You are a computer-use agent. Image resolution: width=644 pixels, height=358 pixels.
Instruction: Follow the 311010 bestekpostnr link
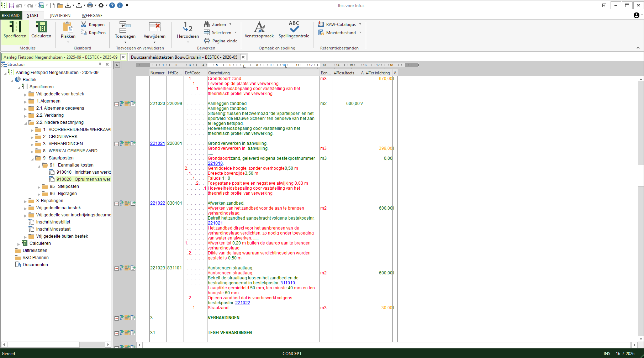[287, 283]
